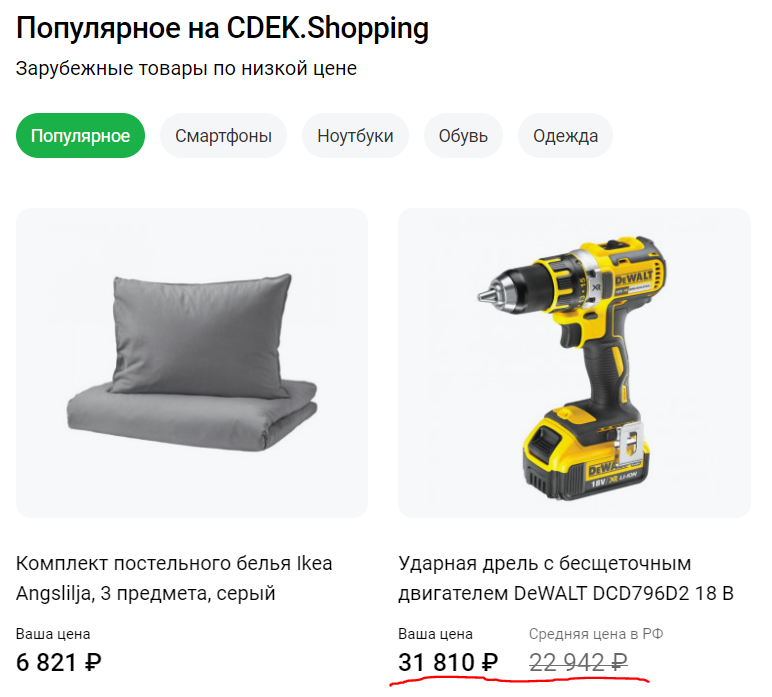
Task: Select the Популярное category chip
Action: pos(80,135)
